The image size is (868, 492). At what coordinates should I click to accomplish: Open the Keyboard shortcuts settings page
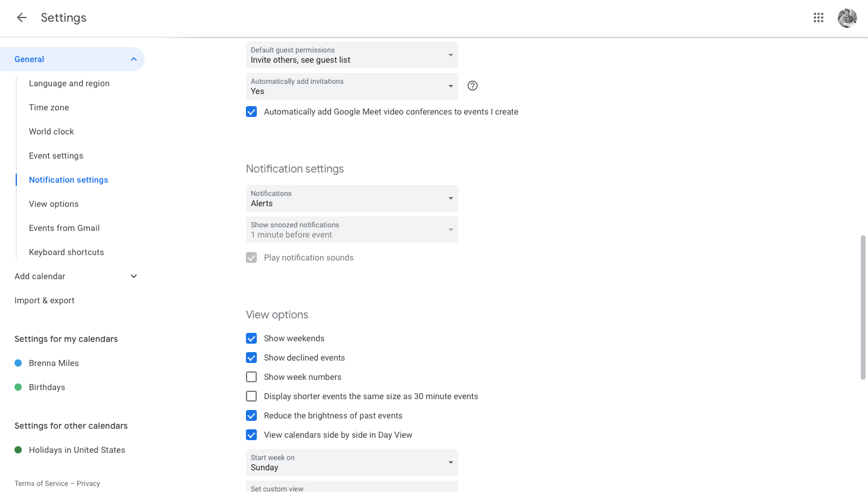click(66, 252)
